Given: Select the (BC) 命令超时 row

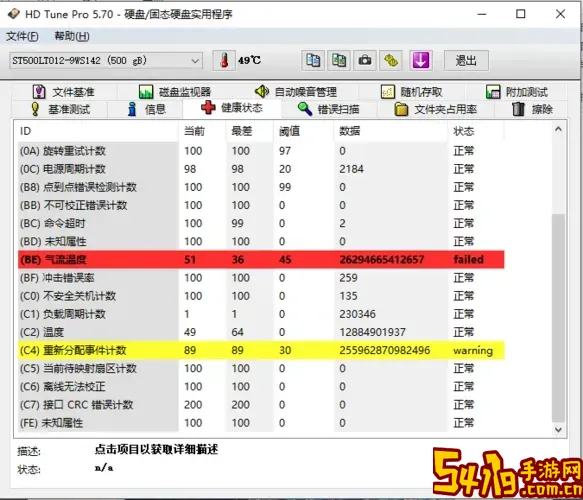Looking at the screenshot, I should coord(261,223).
